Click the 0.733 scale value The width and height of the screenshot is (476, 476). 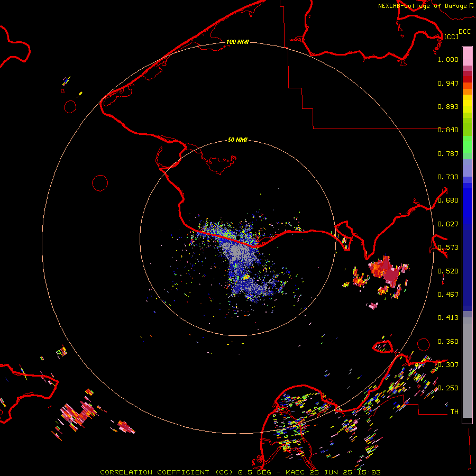point(448,177)
